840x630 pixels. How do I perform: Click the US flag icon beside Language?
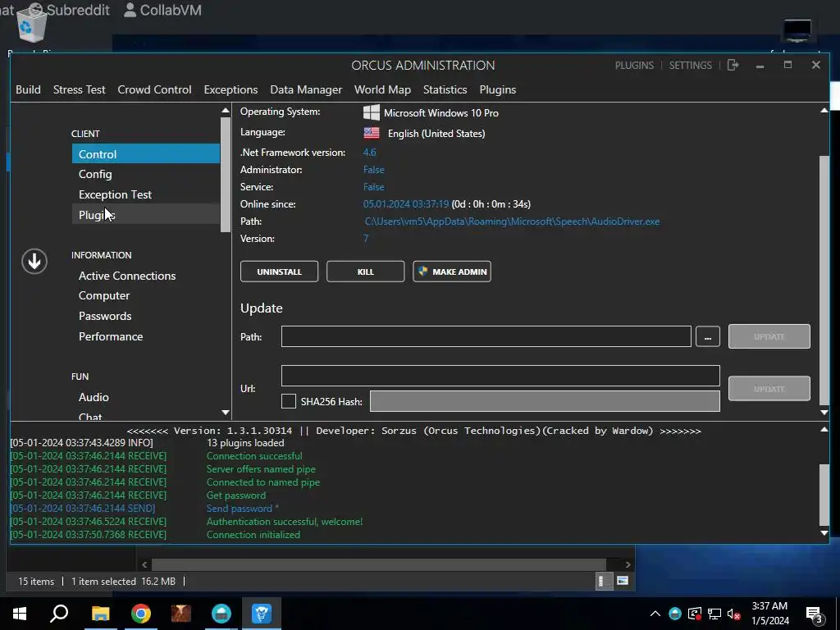pyautogui.click(x=372, y=133)
